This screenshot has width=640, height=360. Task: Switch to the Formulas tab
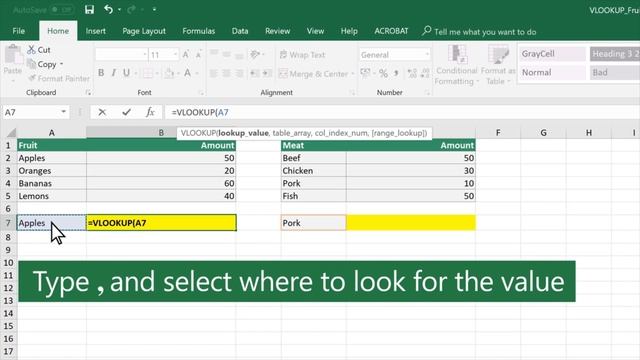coord(198,31)
